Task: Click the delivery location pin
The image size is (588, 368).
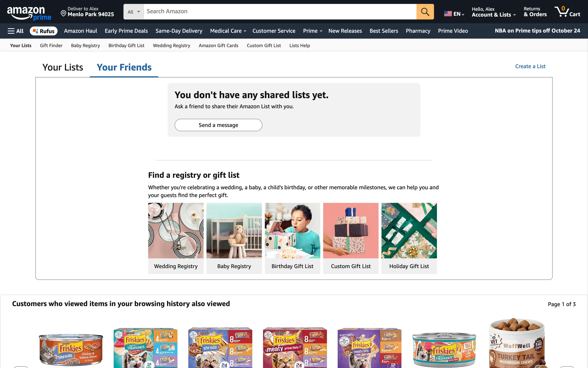Action: (63, 13)
